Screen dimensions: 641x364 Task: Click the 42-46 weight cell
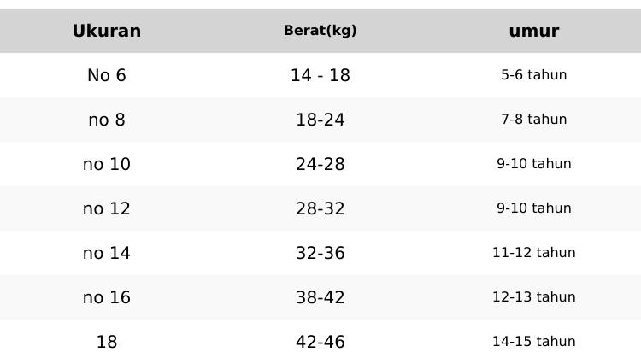[x=320, y=342]
